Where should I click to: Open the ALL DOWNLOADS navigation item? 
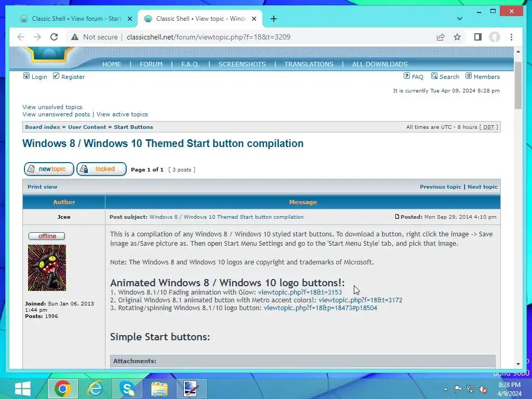click(380, 64)
